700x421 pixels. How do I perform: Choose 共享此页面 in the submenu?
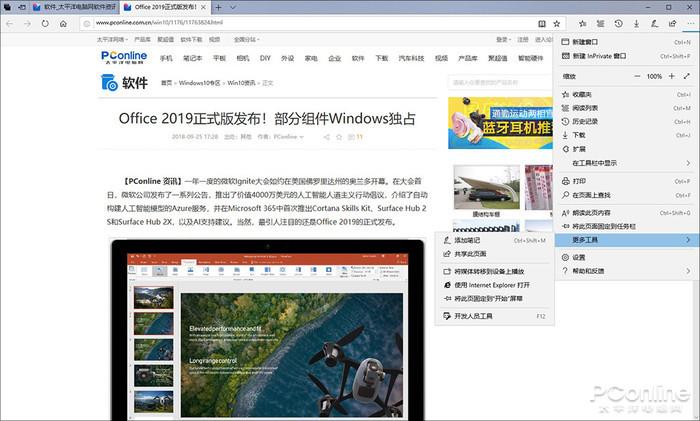(x=495, y=254)
